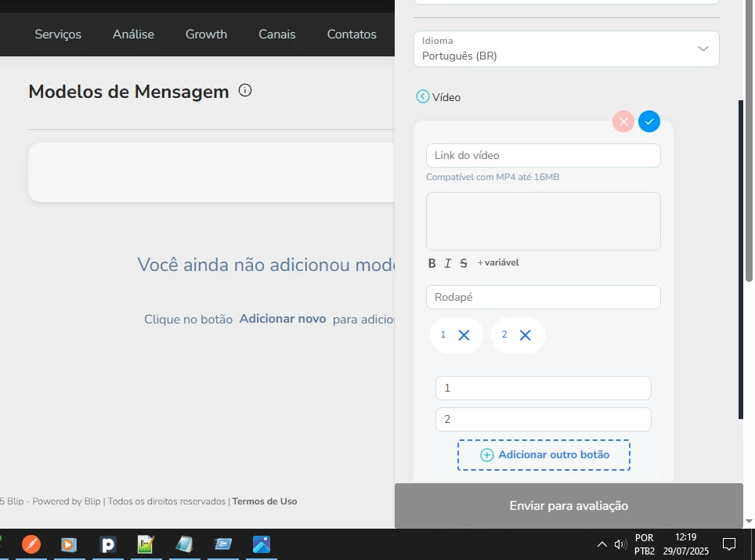Open the blue window app taskbar icon
This screenshot has height=560, width=755.
click(223, 544)
